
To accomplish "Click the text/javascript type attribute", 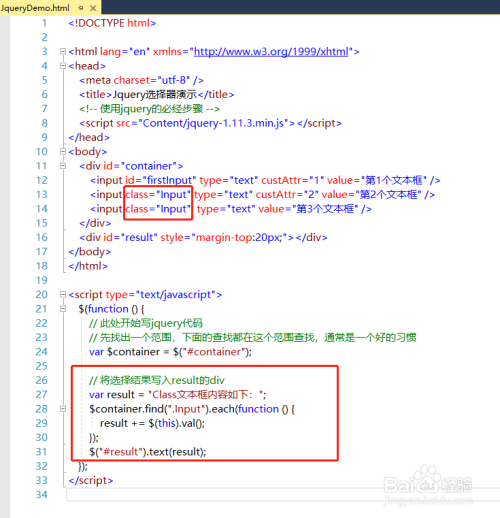I will pyautogui.click(x=161, y=295).
